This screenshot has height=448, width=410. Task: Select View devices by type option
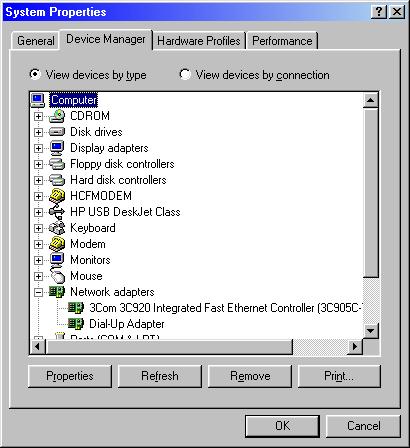pos(88,75)
